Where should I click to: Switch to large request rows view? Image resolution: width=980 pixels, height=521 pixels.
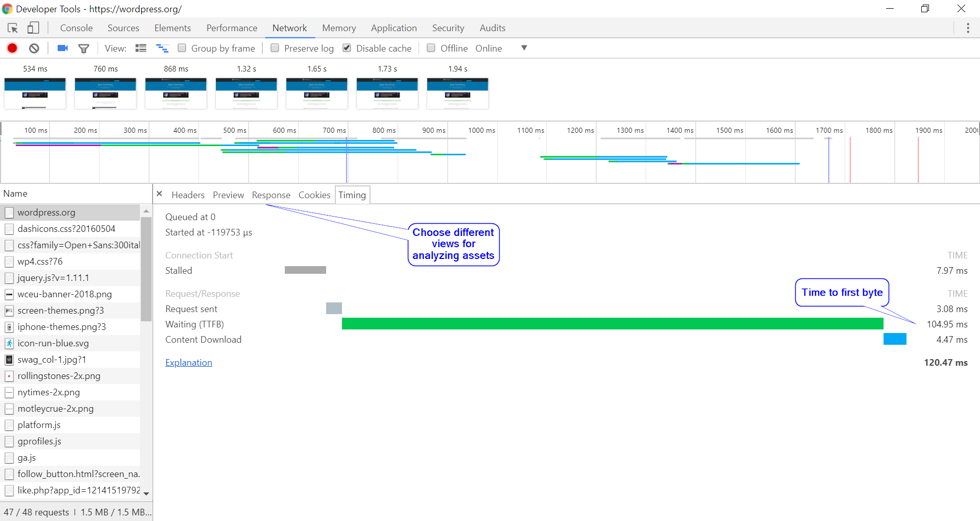tap(141, 48)
